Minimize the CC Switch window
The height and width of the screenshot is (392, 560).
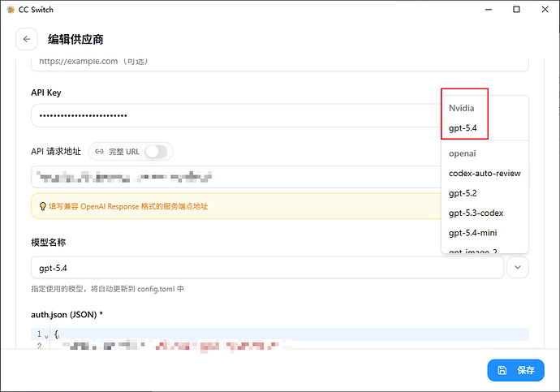[x=489, y=10]
